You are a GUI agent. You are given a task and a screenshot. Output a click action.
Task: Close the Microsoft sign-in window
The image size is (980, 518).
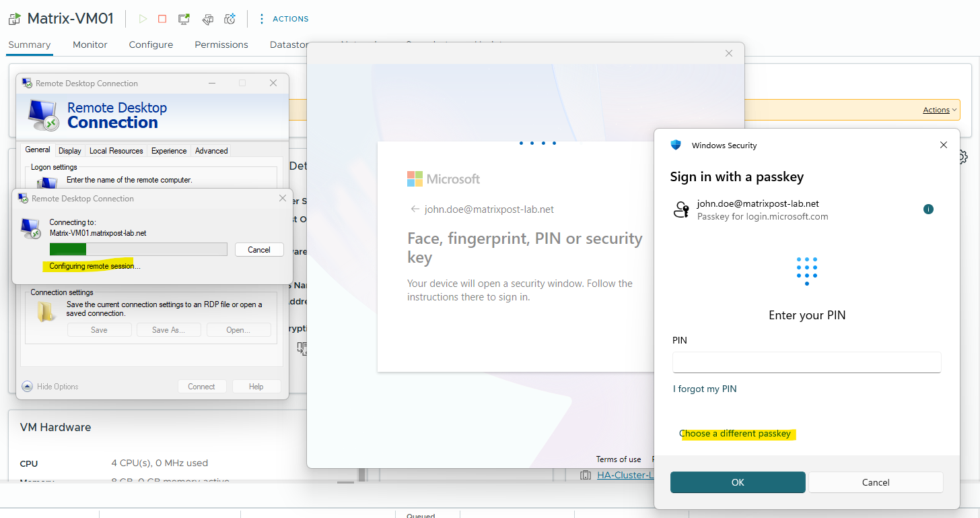coord(728,53)
